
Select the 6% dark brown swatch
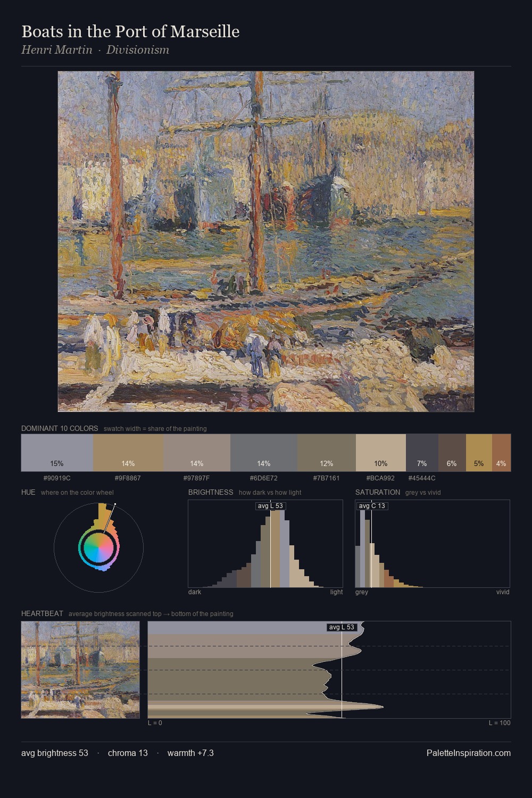click(x=452, y=453)
